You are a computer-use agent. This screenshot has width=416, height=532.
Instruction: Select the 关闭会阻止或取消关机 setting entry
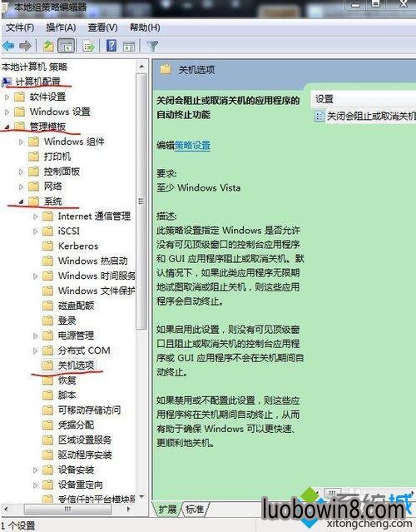pos(365,117)
